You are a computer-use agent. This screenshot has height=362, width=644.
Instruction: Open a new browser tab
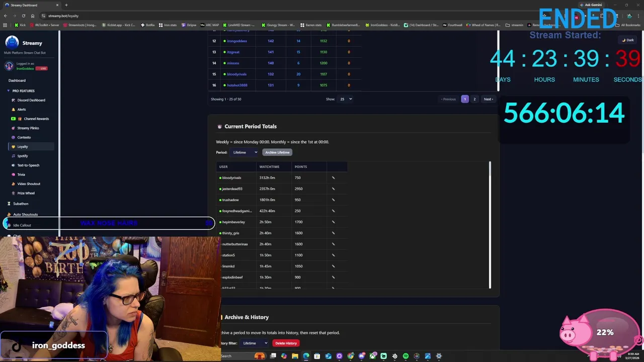pos(66,5)
